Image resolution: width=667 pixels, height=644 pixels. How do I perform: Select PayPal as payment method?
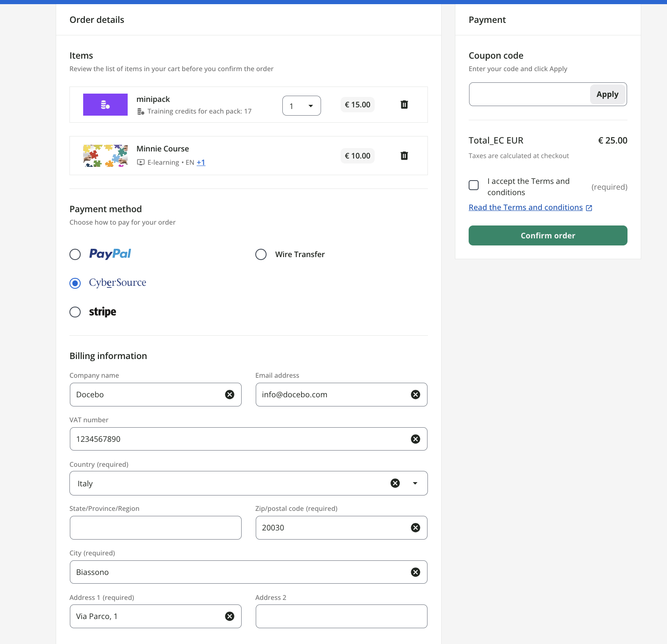point(75,254)
